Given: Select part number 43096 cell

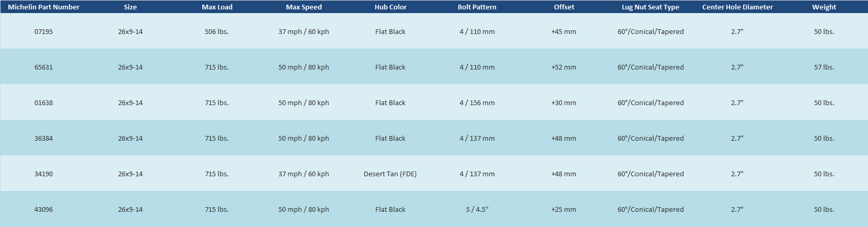Looking at the screenshot, I should [x=44, y=209].
